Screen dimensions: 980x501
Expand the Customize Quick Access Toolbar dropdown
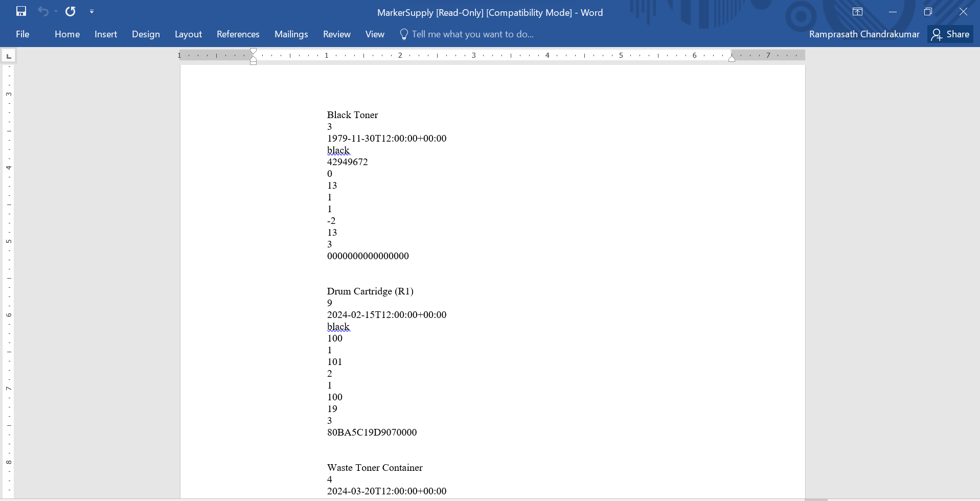click(x=92, y=11)
